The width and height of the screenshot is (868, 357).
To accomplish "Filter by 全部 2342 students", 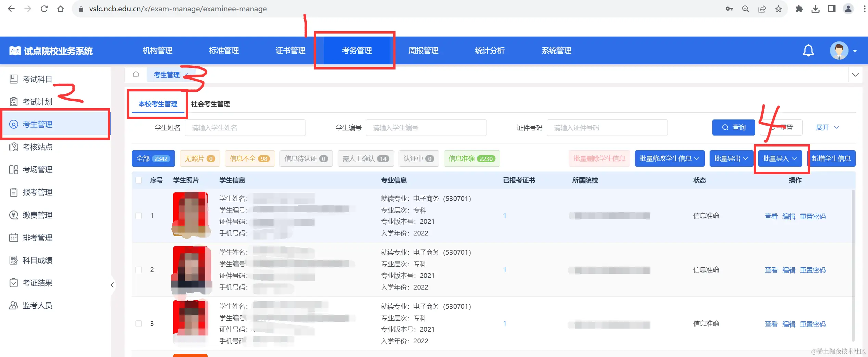I will [153, 158].
